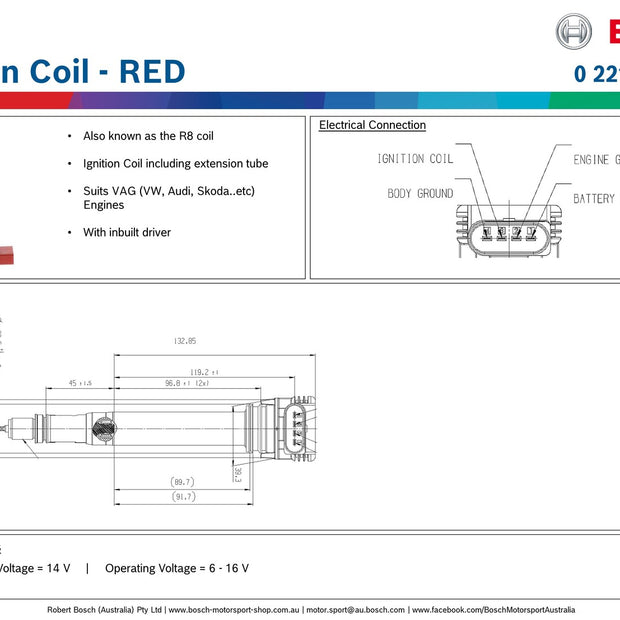Click the 'BODY GROUND' pin label
Viewport: 620px width, 620px height.
(x=420, y=194)
